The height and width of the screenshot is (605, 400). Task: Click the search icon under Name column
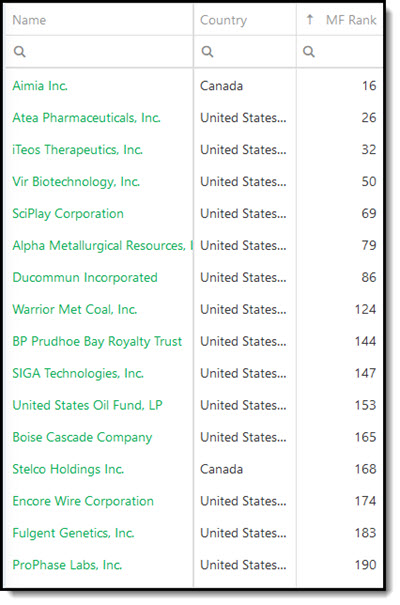click(x=19, y=51)
